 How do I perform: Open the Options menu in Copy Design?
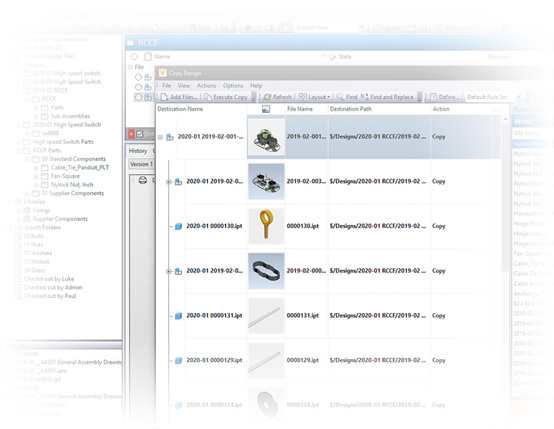233,86
